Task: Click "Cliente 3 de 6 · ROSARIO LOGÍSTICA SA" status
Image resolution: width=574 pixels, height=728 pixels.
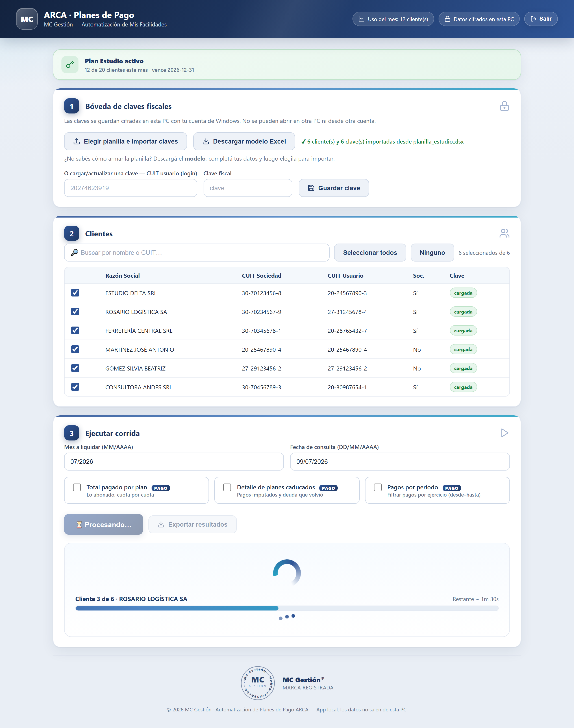Action: click(x=131, y=599)
